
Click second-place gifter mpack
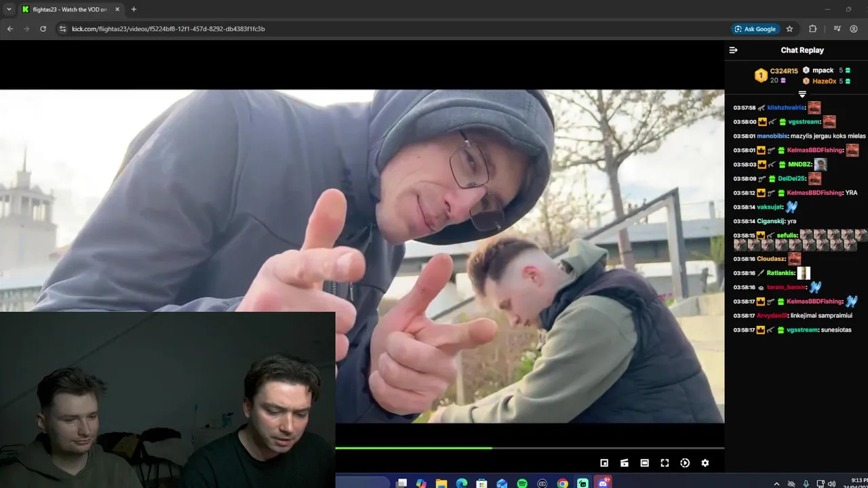coord(823,70)
